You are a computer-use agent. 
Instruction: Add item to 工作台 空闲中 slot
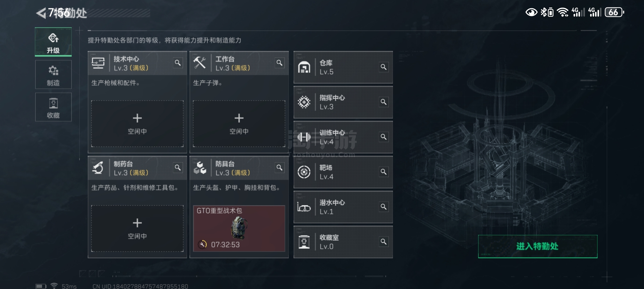[x=239, y=123]
